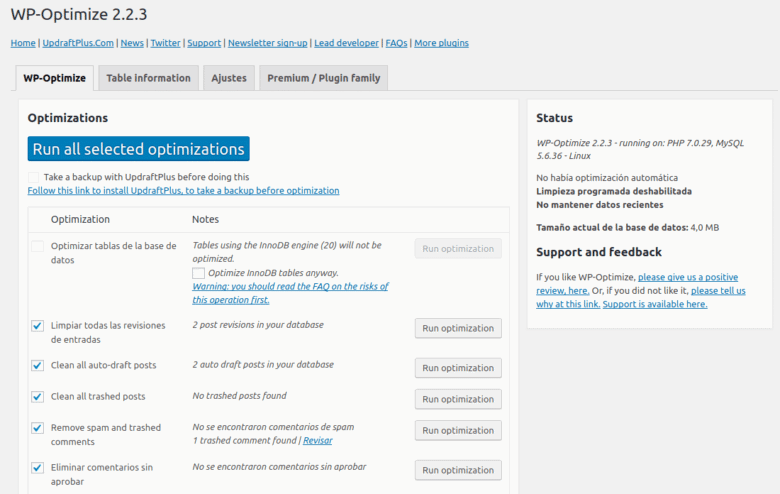Uncheck Eliminar comentarios sin aprobar
Viewport: 780px width, 494px height.
37,468
